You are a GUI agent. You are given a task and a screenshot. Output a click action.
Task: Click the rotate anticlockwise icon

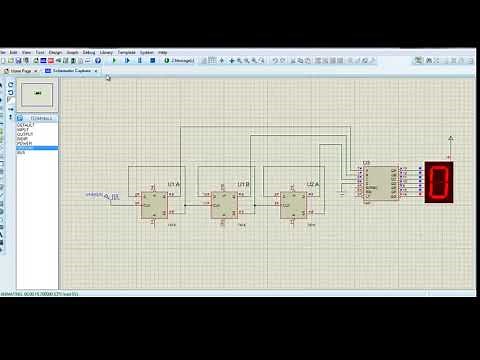[x=11, y=92]
